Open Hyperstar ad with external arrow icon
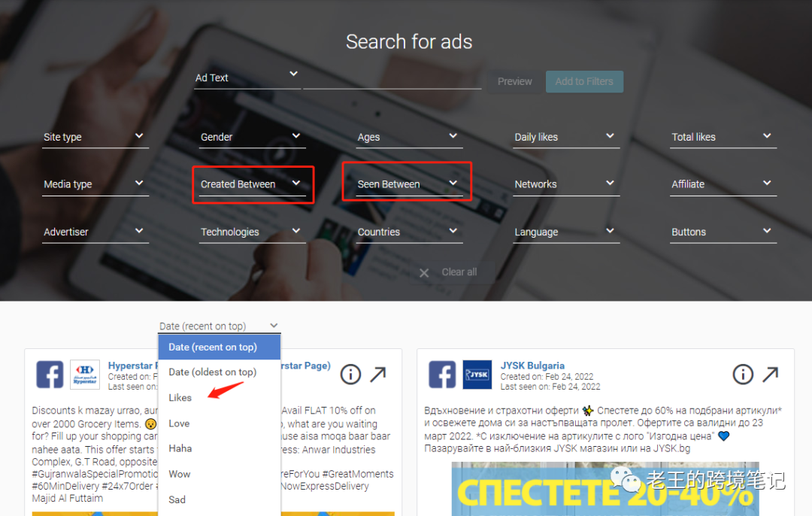812x516 pixels. coord(378,374)
